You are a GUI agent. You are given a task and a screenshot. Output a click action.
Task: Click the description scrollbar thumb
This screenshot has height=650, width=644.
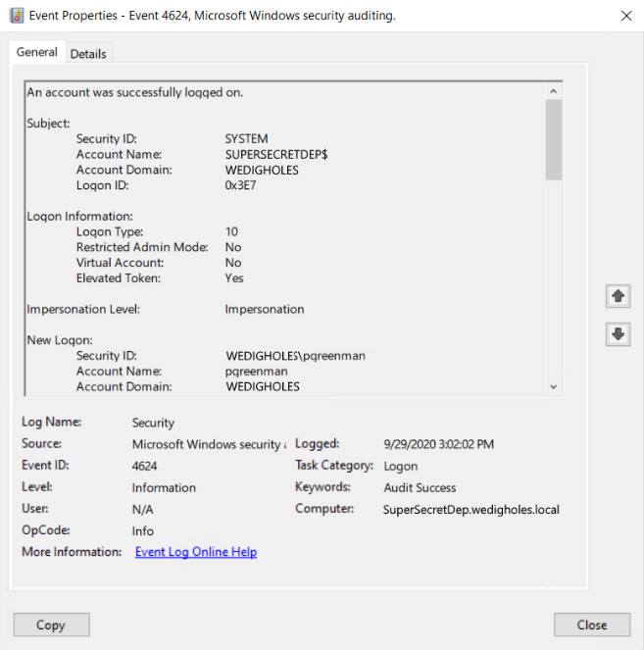click(553, 139)
